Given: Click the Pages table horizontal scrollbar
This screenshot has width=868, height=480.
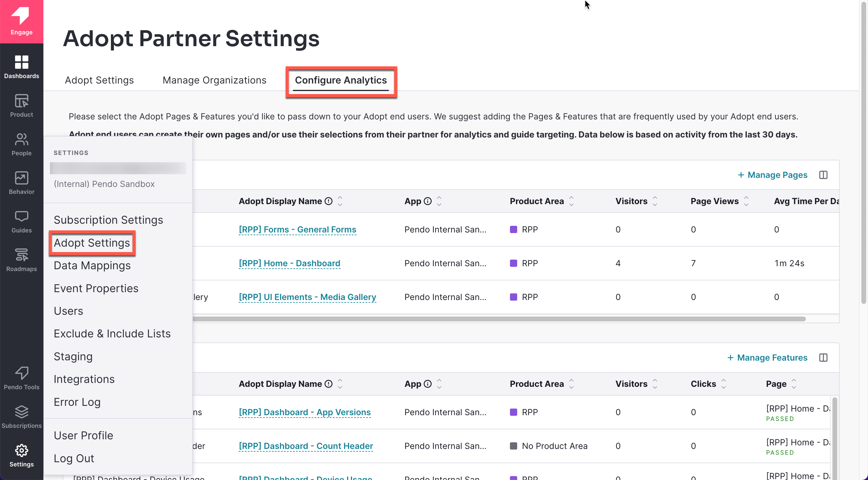Looking at the screenshot, I should 499,319.
